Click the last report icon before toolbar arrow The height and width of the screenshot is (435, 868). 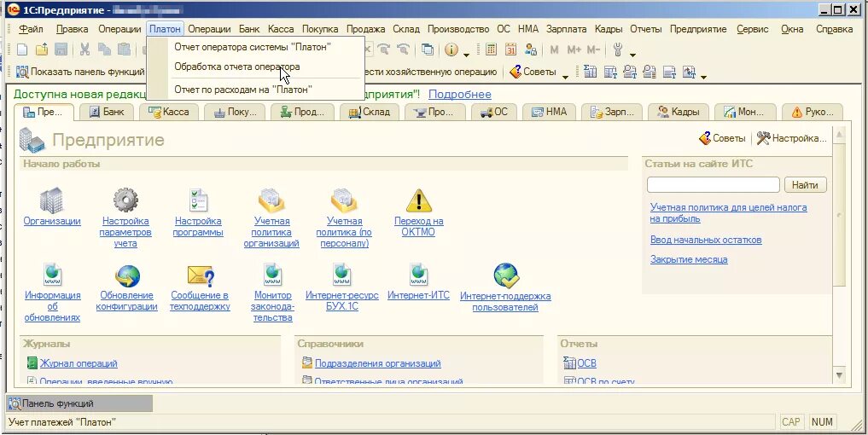tap(690, 72)
